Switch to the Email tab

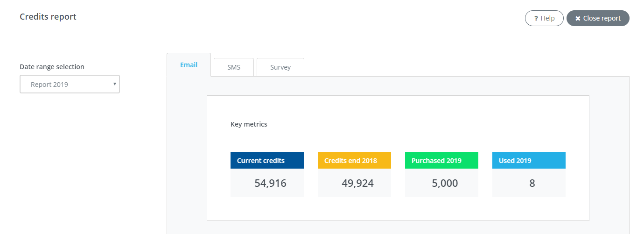click(189, 65)
